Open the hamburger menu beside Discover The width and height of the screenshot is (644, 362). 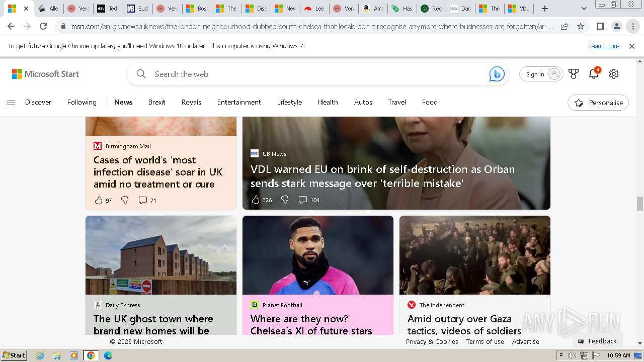click(x=11, y=103)
